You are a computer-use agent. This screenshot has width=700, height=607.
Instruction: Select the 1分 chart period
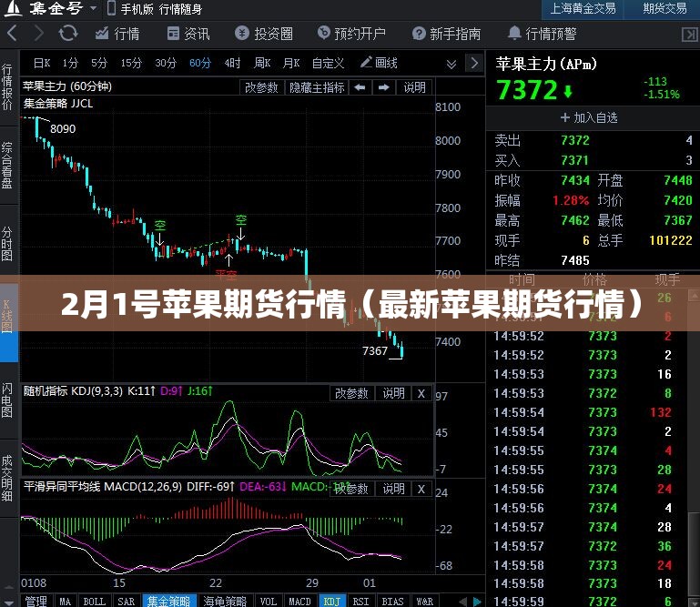tap(70, 63)
